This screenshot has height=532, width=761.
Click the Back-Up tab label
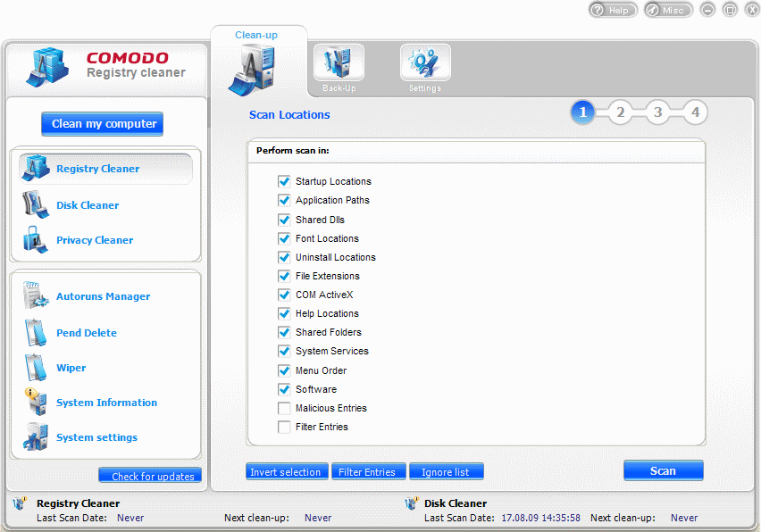339,88
